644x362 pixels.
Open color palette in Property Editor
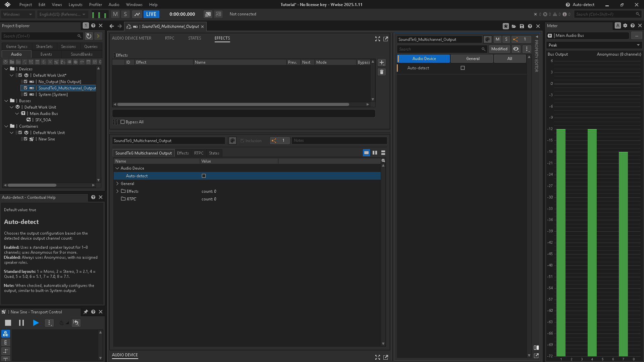click(x=488, y=40)
